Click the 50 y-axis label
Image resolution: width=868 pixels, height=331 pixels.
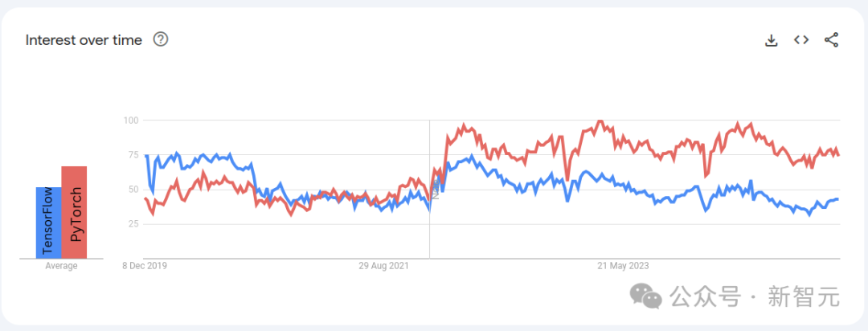tap(133, 190)
